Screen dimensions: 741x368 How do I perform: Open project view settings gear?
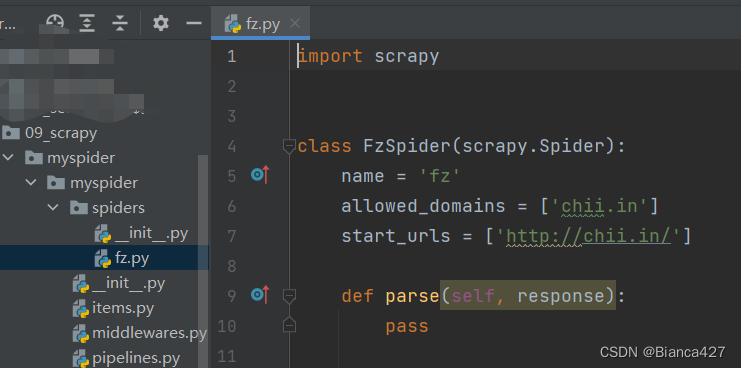(161, 22)
